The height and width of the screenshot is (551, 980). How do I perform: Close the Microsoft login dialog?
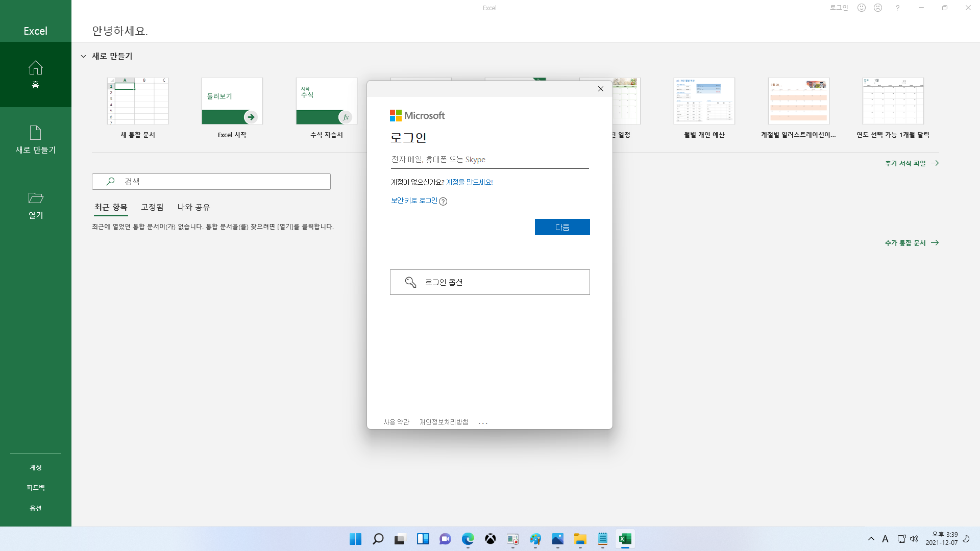click(601, 89)
